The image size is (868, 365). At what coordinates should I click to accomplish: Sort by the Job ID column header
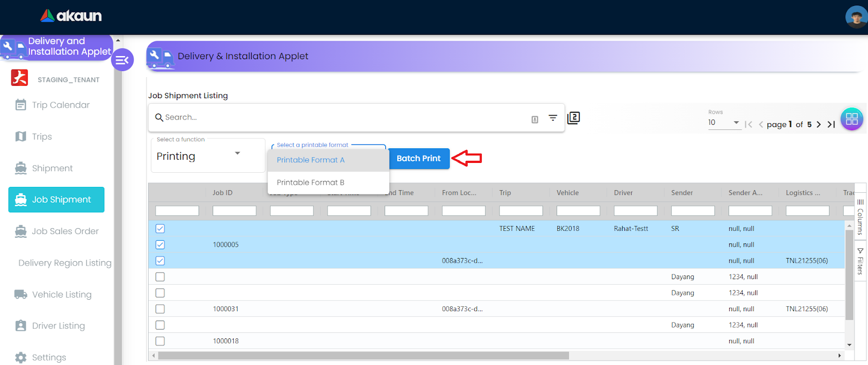222,193
